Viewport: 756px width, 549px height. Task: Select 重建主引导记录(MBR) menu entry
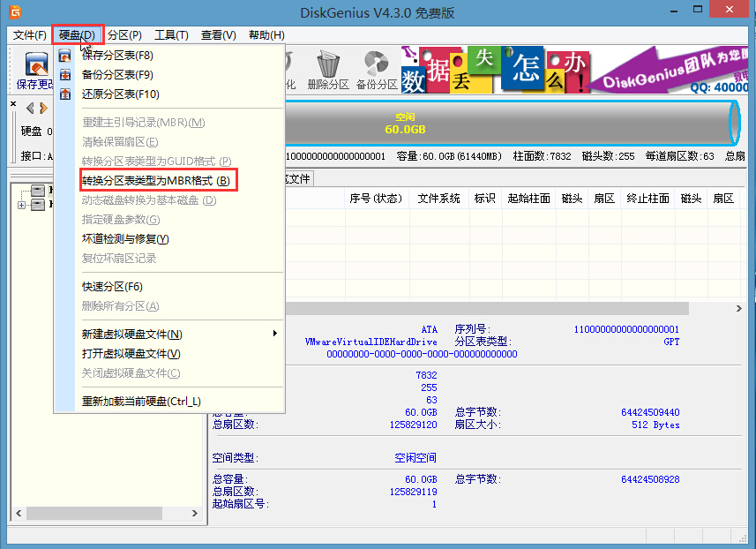[x=168, y=123]
